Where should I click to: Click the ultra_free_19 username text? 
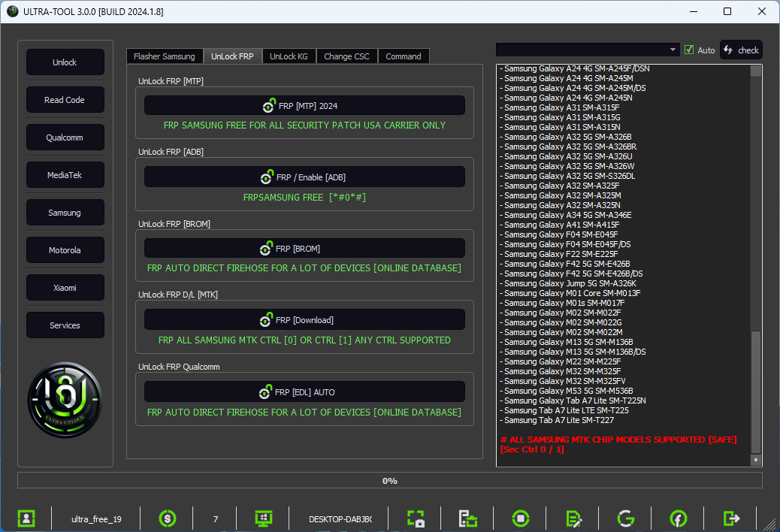click(x=96, y=518)
